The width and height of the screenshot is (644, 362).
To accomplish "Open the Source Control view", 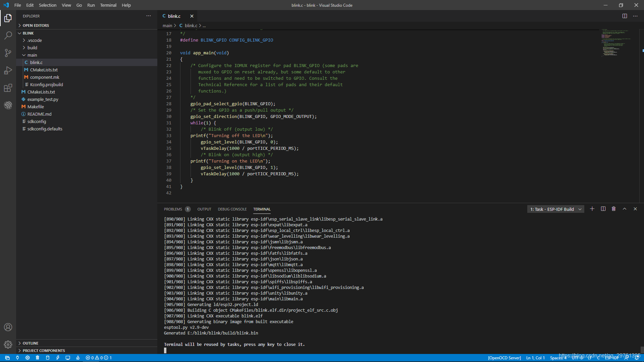I will tap(8, 53).
